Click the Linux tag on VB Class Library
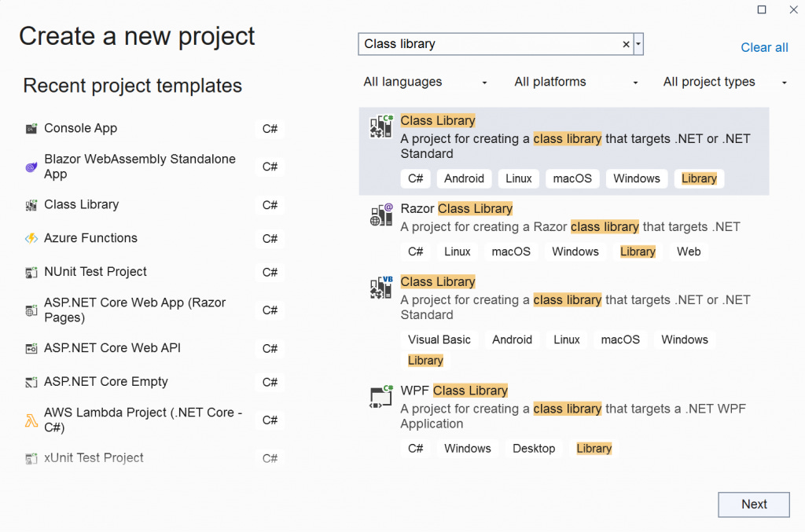The height and width of the screenshot is (532, 805). (x=567, y=339)
